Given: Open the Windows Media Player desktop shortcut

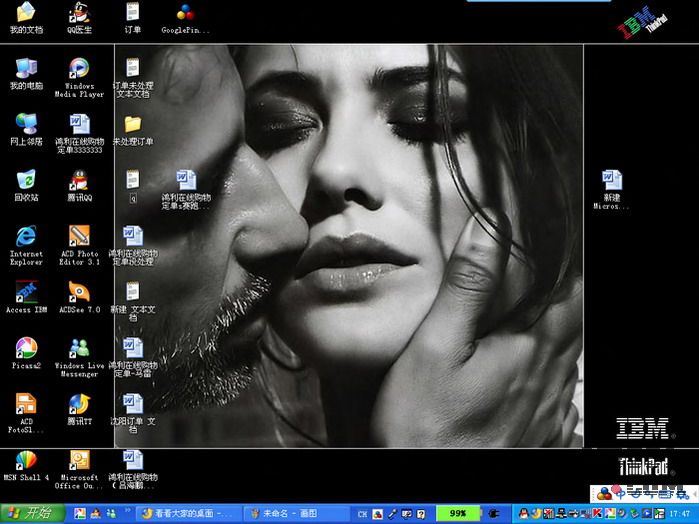Looking at the screenshot, I should coord(79,70).
